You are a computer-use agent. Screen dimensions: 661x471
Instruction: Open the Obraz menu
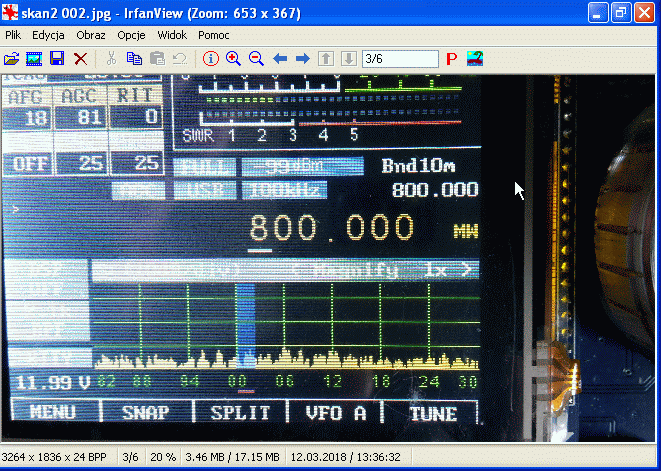pos(91,35)
